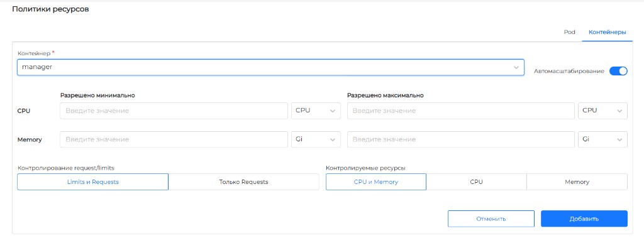The height and width of the screenshot is (238, 644).
Task: Click the Отменить button
Action: pyautogui.click(x=491, y=219)
